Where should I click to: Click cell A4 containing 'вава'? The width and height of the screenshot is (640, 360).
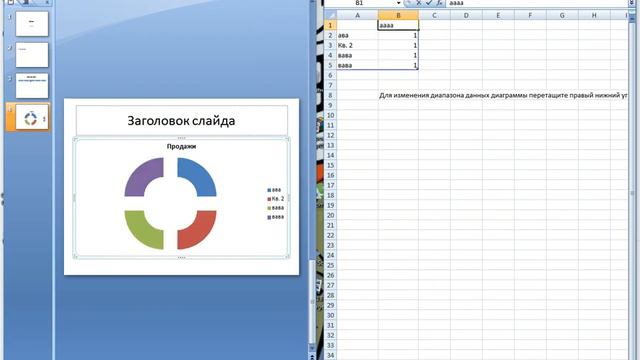click(x=357, y=55)
